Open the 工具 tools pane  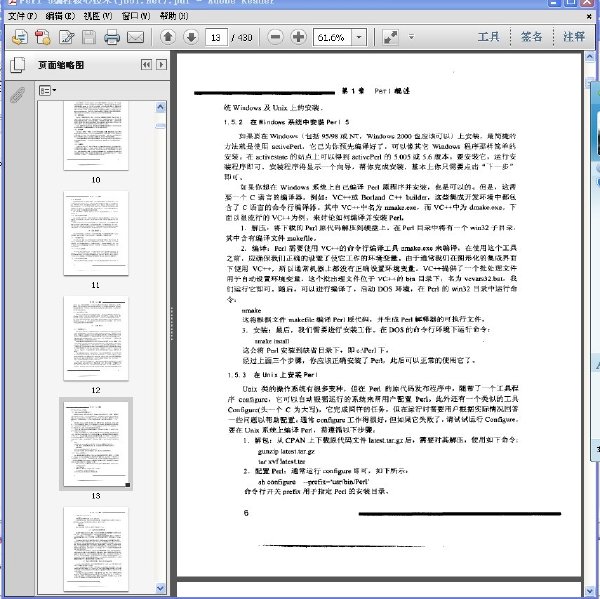489,37
